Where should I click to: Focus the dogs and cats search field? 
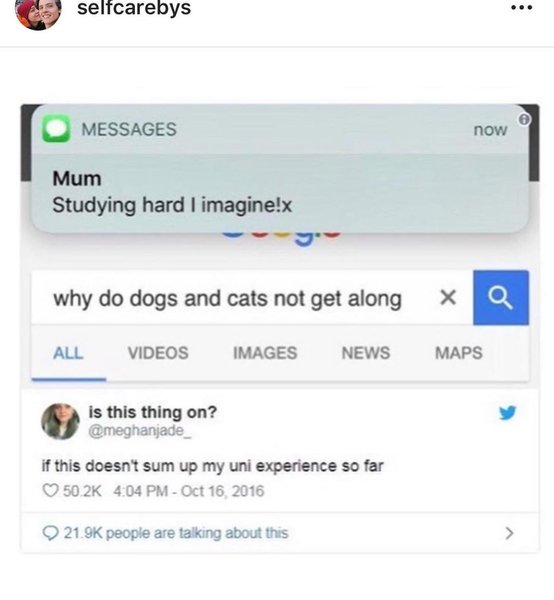[x=252, y=298]
